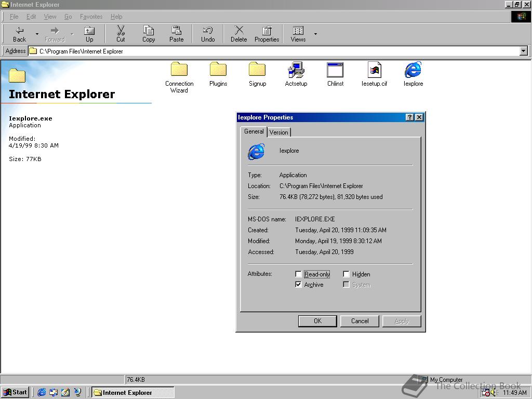Copy the selected file

pyautogui.click(x=148, y=34)
